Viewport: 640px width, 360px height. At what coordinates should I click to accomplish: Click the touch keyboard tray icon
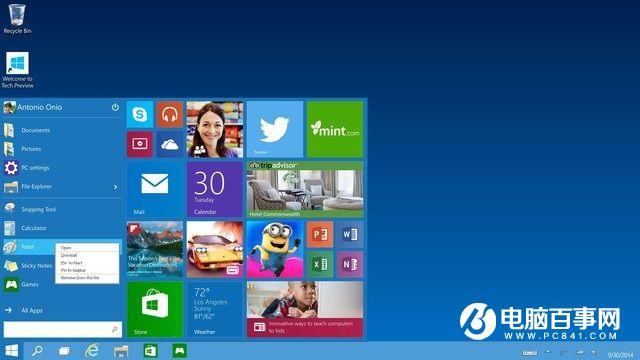[530, 353]
